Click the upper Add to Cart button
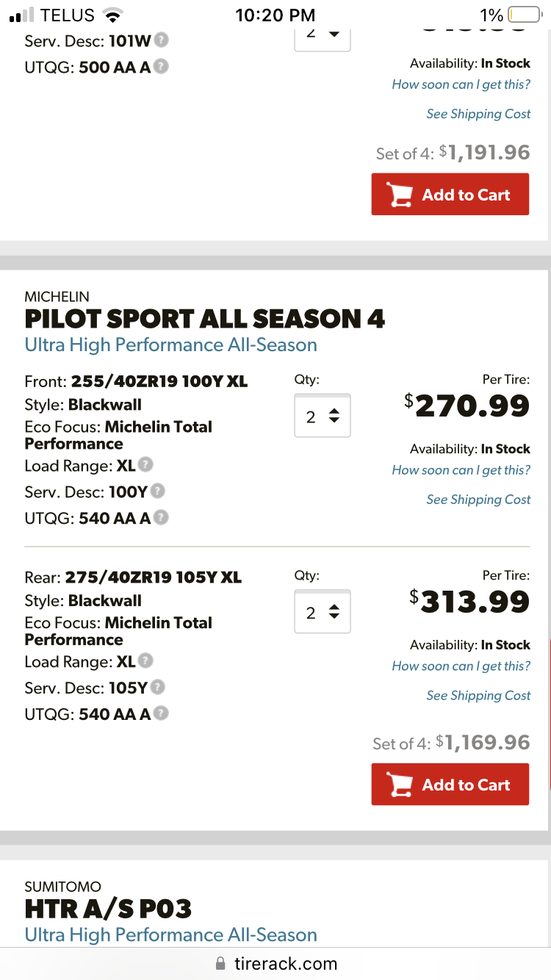The height and width of the screenshot is (980, 551). coord(450,195)
